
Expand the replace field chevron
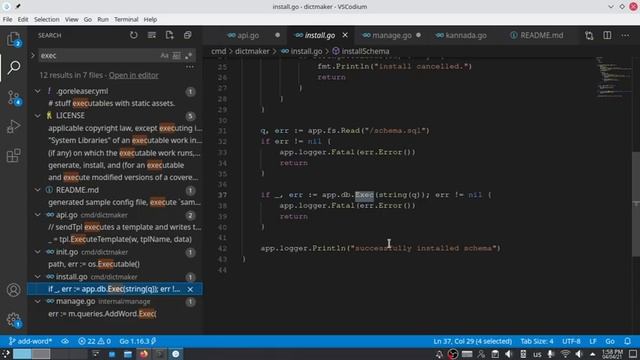click(33, 56)
